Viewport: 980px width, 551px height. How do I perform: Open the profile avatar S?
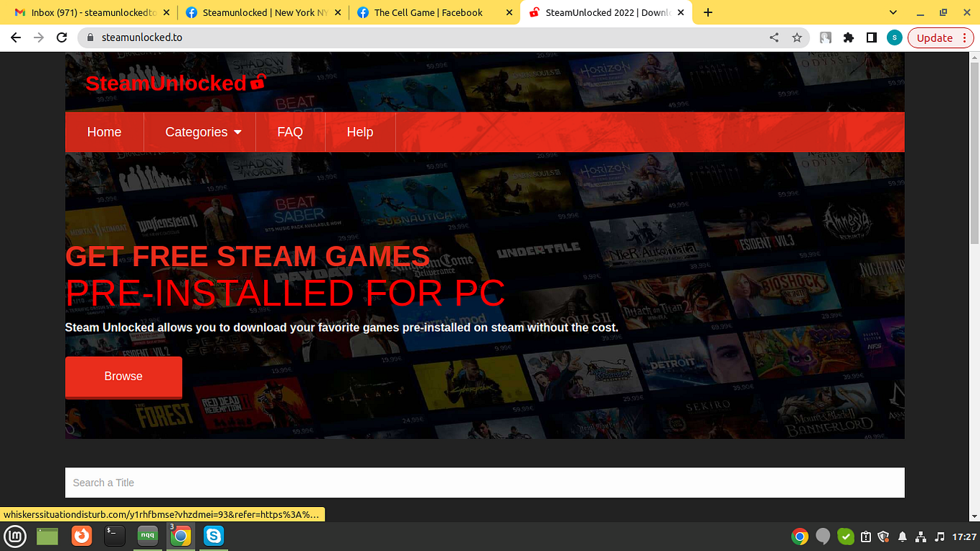point(895,38)
